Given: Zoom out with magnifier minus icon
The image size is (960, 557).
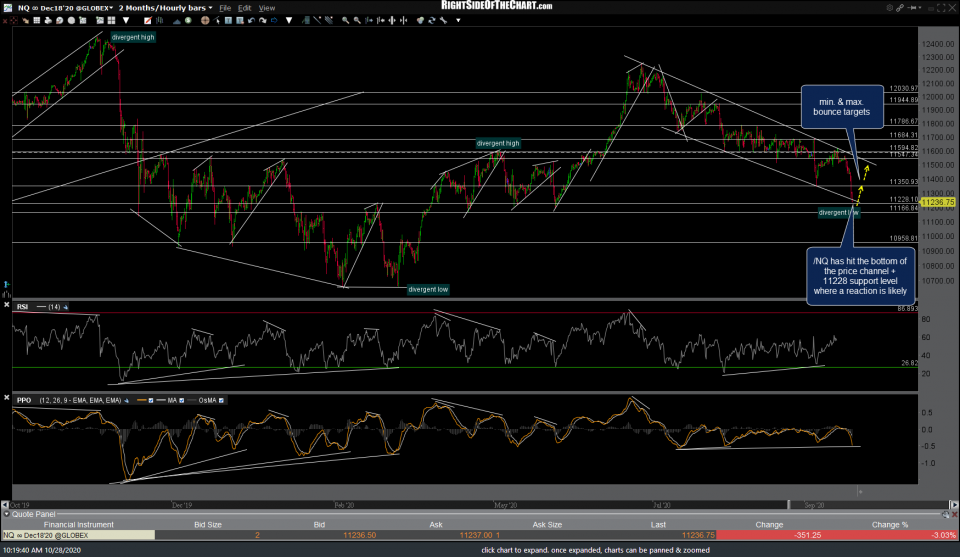Looking at the screenshot, I should click(x=357, y=20).
